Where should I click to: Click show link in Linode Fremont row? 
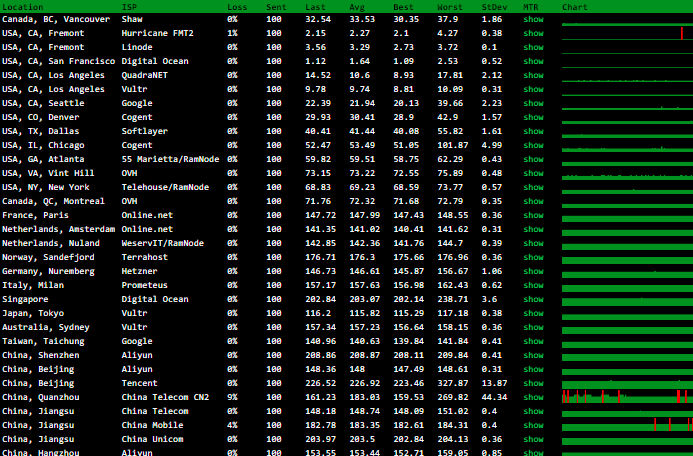pos(533,47)
